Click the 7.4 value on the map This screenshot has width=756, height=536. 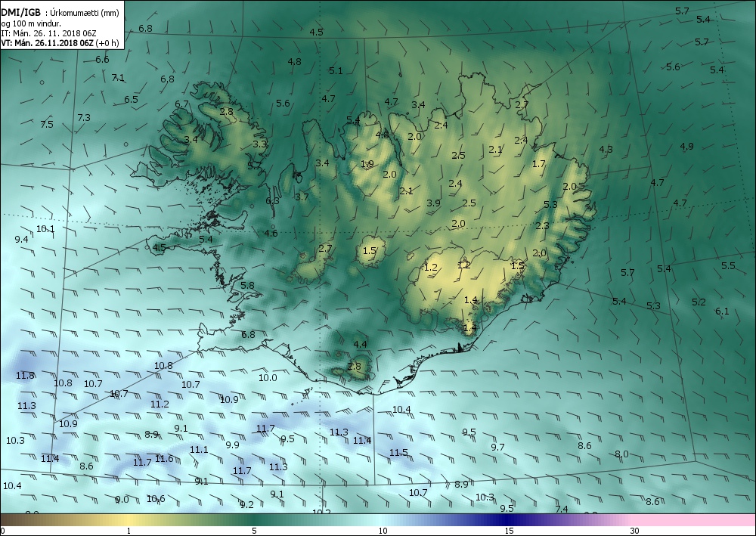(562, 509)
